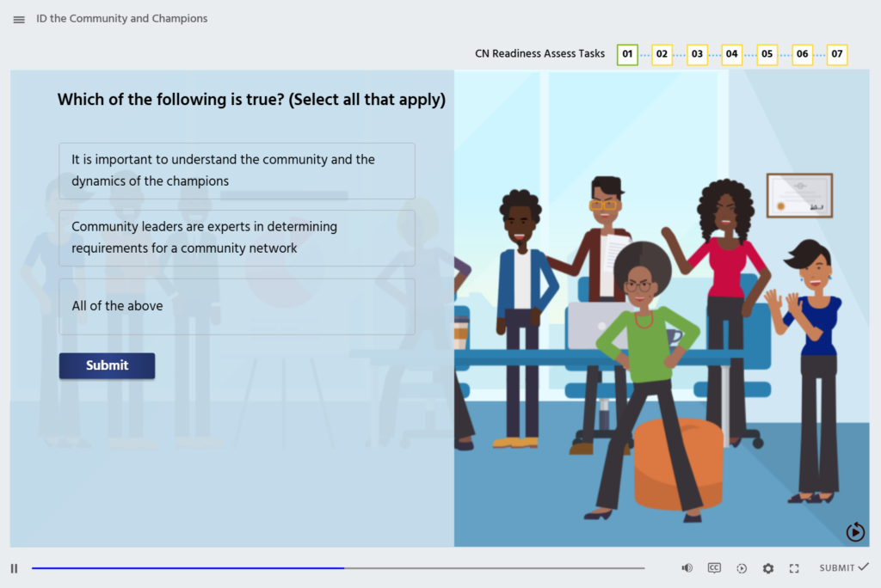
Task: Go to task 06 marker
Action: pos(802,54)
